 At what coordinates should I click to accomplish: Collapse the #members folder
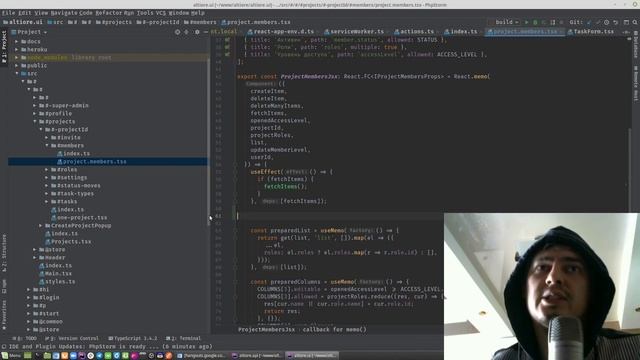[x=47, y=145]
